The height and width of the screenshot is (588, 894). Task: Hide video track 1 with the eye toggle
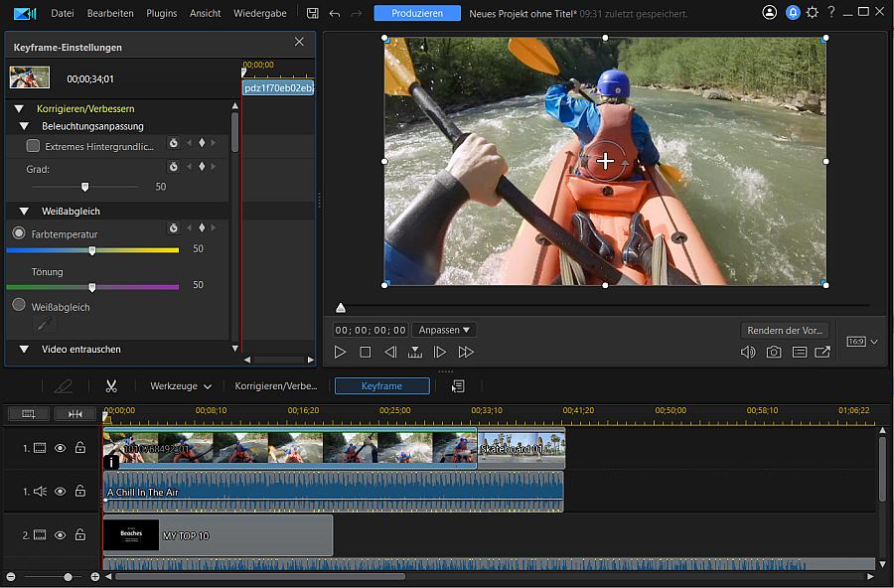62,447
